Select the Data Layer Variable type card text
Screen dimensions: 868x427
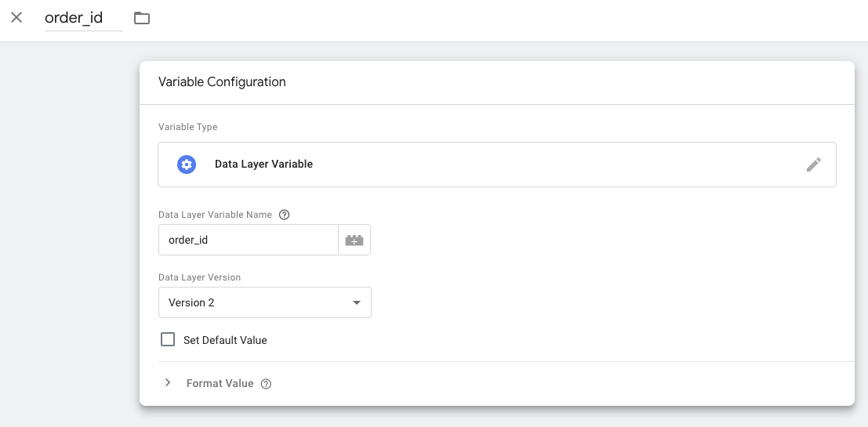(x=263, y=165)
